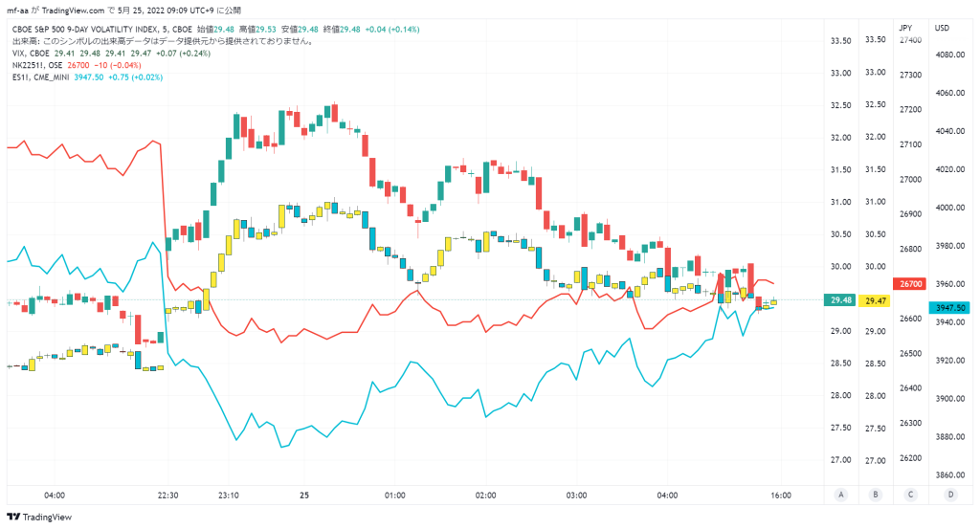Screen dimensions: 980x529
Task: Select the scale D circle button
Action: coord(950,495)
